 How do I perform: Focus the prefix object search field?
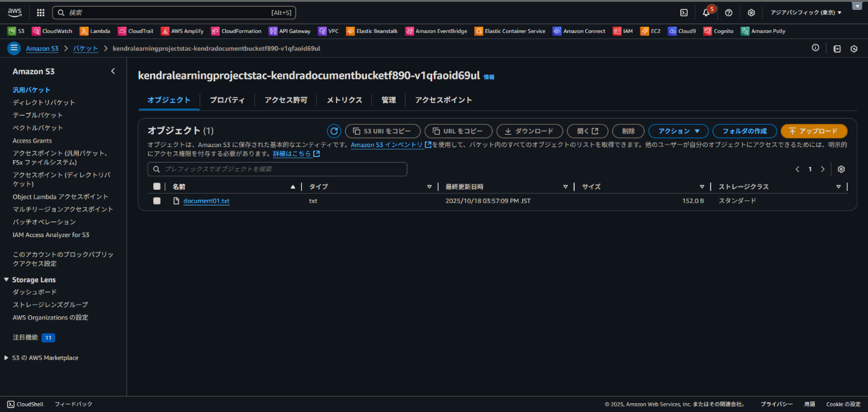(277, 169)
